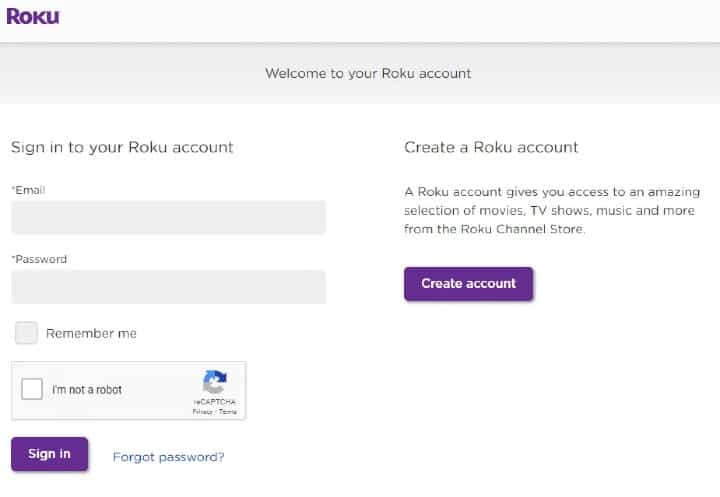The height and width of the screenshot is (497, 720).
Task: Click the Roku logo
Action: 33,17
